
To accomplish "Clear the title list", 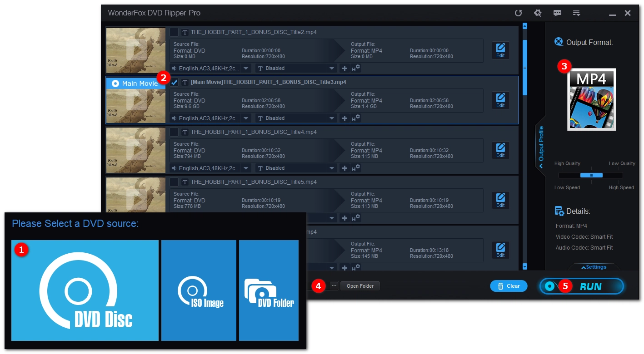I will coord(509,286).
